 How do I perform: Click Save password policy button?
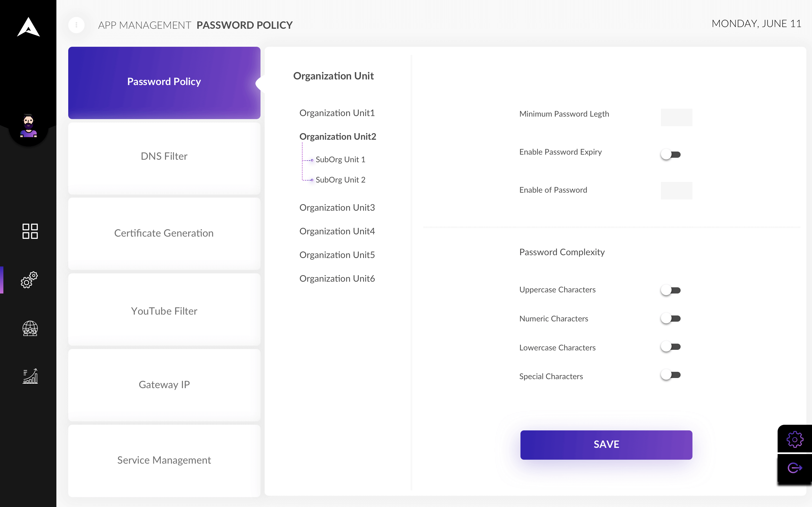tap(606, 444)
